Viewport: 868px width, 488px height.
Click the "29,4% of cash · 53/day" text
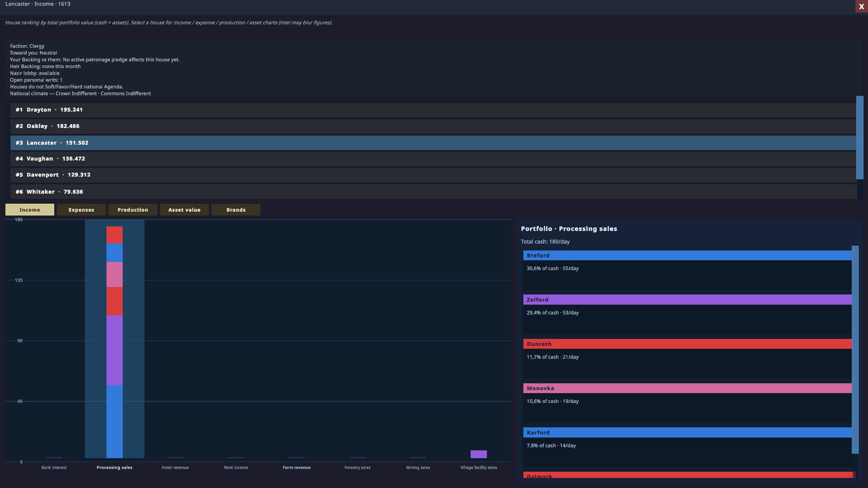tap(552, 313)
